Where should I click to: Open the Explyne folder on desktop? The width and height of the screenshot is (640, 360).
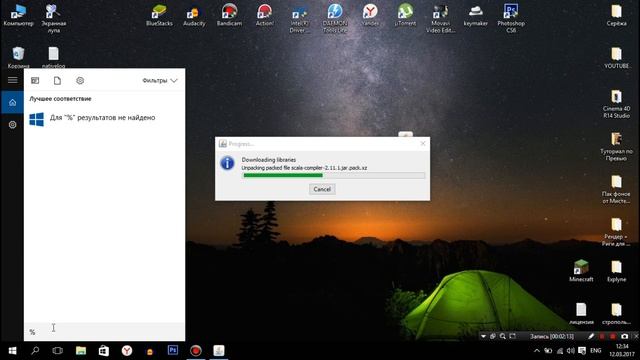point(616,271)
